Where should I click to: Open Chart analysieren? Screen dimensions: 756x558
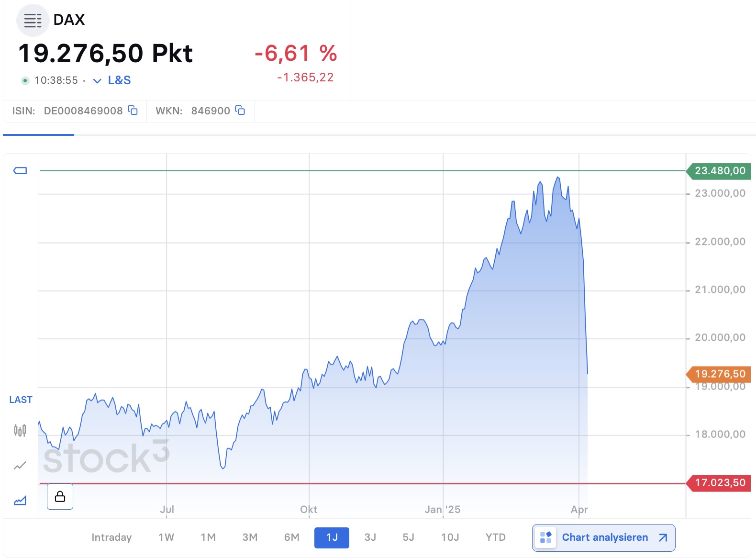(x=604, y=538)
